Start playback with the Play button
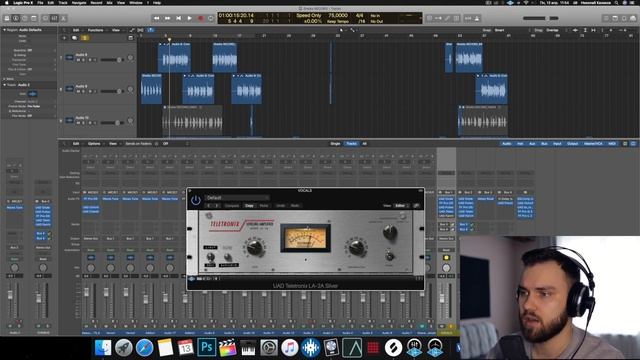Viewport: 640px width, 360px height. (189, 18)
